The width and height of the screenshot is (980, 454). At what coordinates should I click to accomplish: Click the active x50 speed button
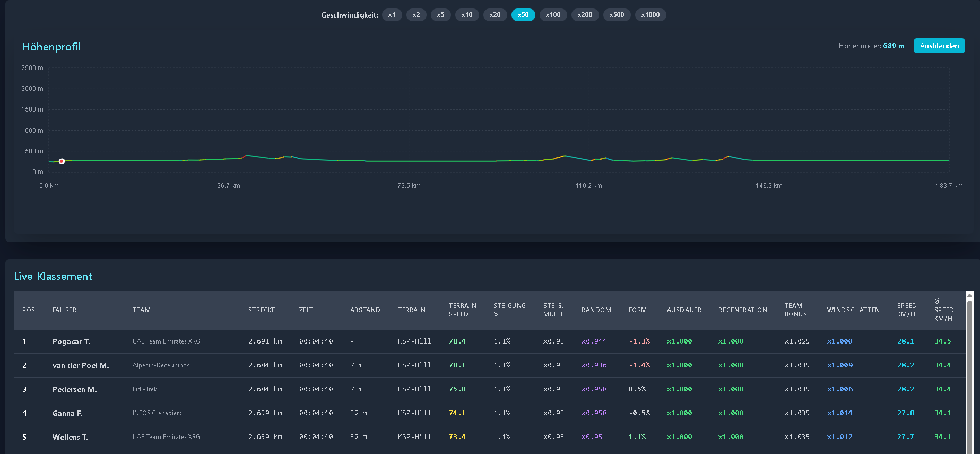pos(523,15)
